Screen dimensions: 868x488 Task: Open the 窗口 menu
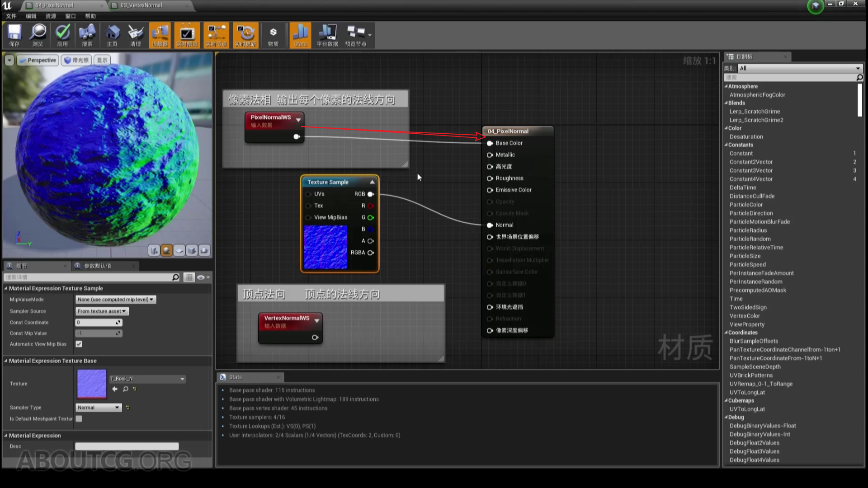click(x=71, y=16)
